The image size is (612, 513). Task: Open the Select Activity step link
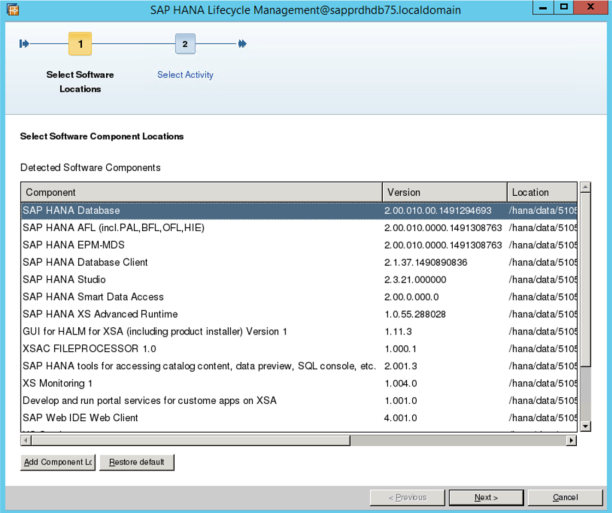pyautogui.click(x=185, y=75)
